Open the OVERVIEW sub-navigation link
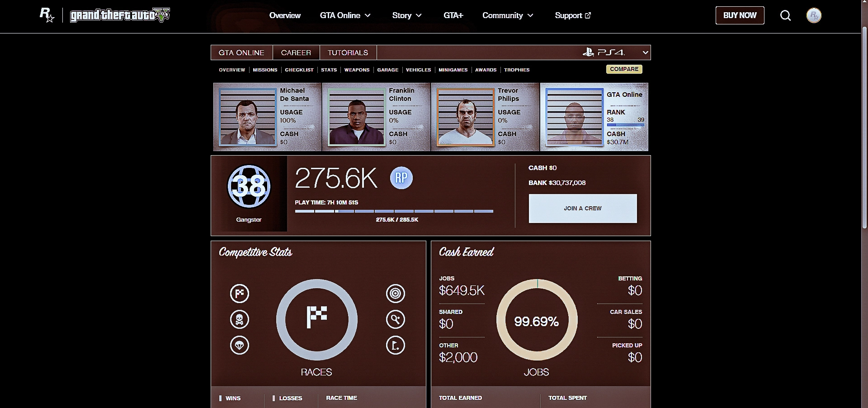The width and height of the screenshot is (868, 408). pos(232,70)
